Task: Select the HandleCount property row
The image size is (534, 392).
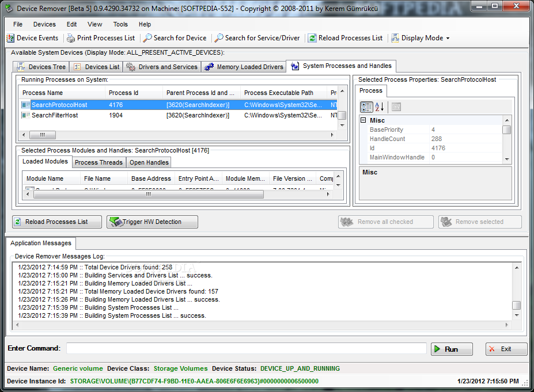Action: point(431,139)
